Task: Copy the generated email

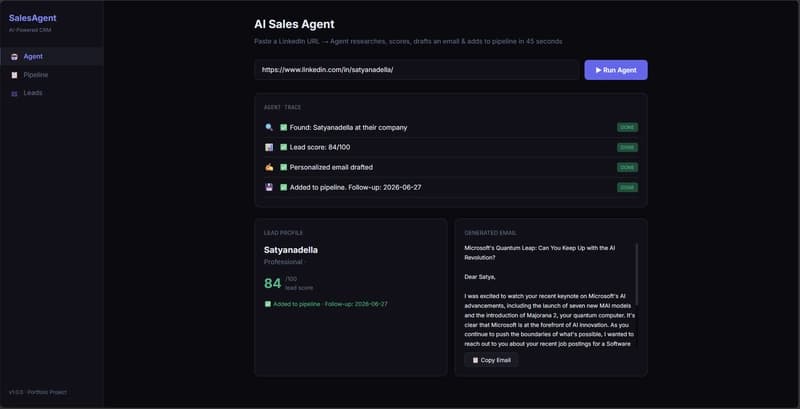Action: pyautogui.click(x=491, y=360)
